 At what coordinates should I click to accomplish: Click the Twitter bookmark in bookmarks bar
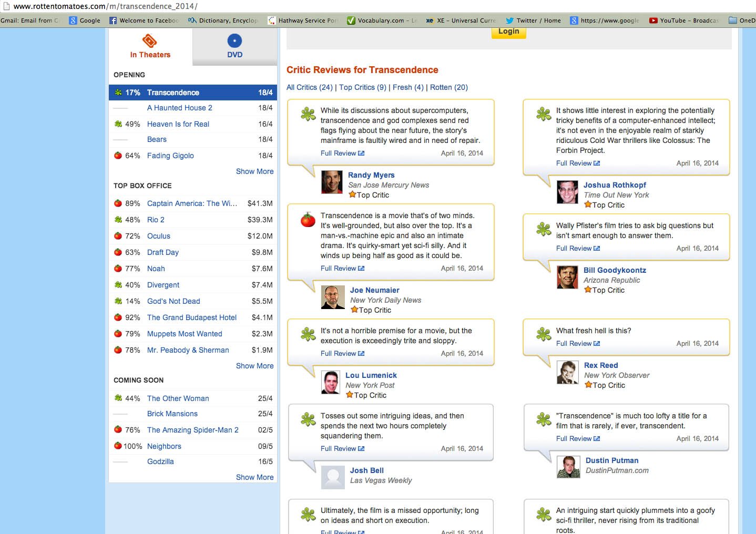tap(533, 20)
